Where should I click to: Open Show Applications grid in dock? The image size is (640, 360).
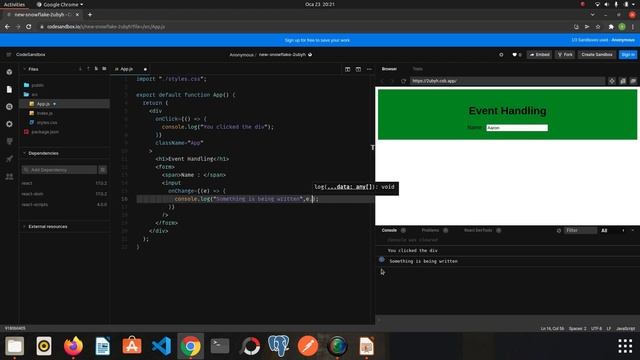pos(625,346)
